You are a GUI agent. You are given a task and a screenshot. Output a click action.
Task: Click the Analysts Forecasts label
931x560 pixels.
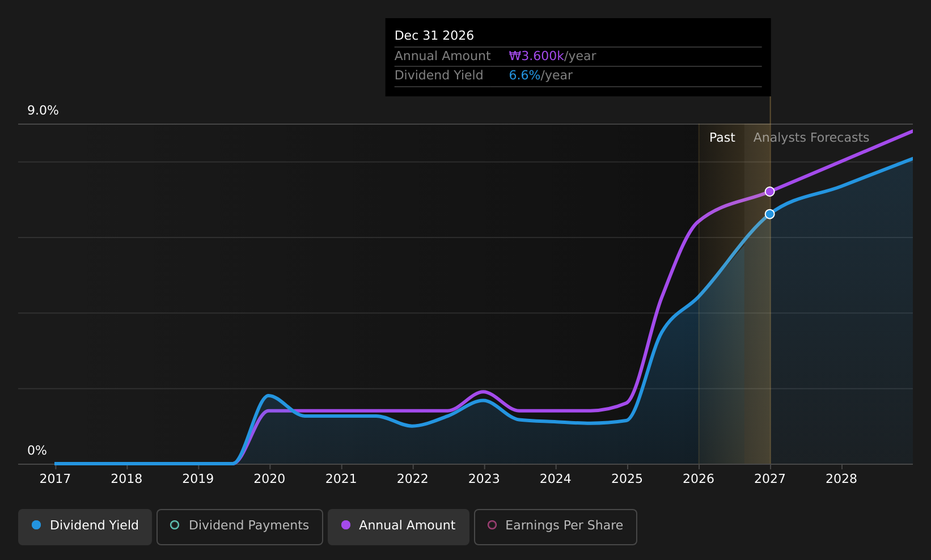pos(811,138)
